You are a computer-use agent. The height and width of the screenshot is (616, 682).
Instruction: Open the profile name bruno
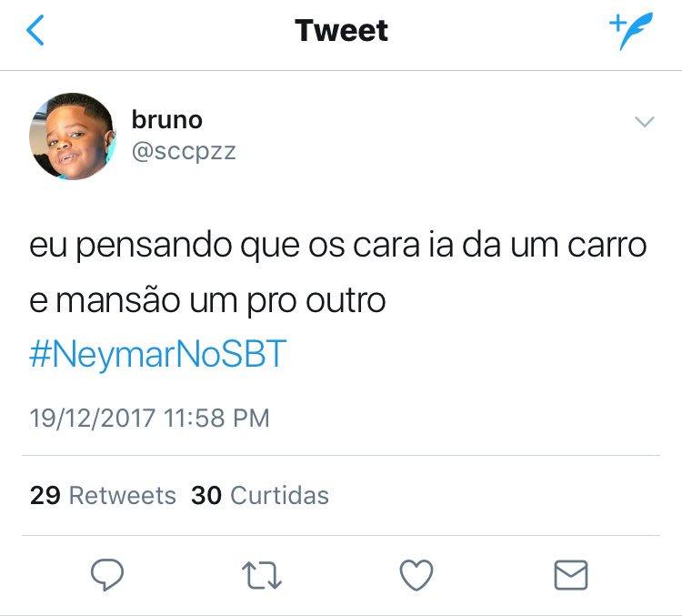pyautogui.click(x=167, y=119)
